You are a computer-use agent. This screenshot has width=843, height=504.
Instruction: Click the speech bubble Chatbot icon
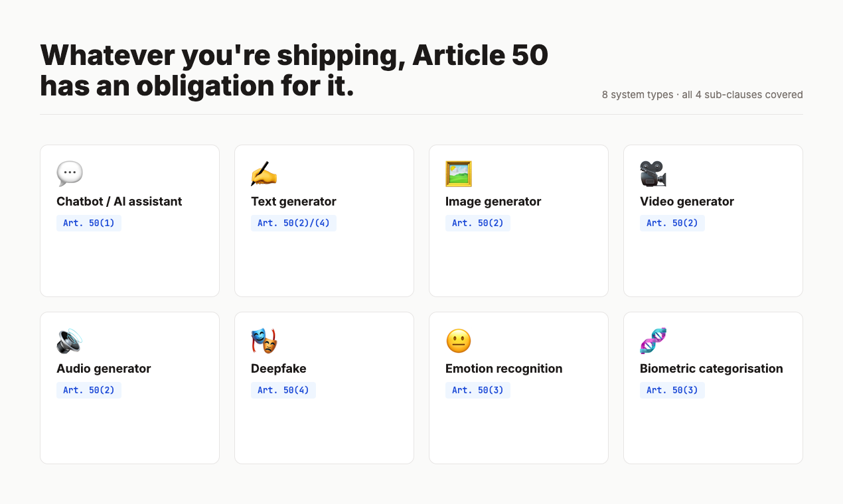pos(70,173)
